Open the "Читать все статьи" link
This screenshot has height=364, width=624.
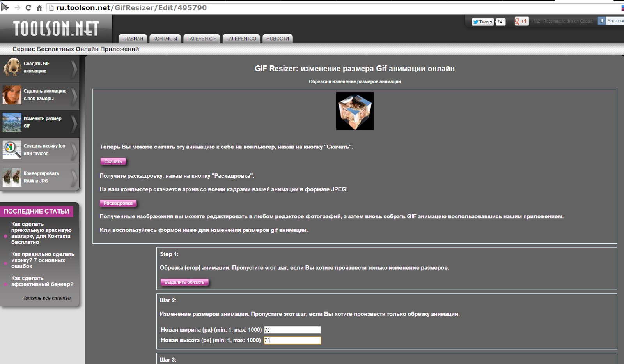coord(46,297)
